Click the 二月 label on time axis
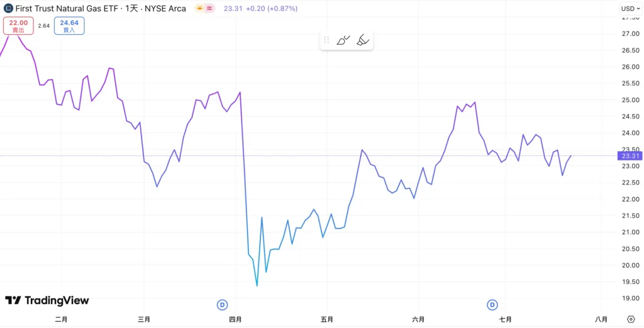This screenshot has width=644, height=328. [61, 319]
